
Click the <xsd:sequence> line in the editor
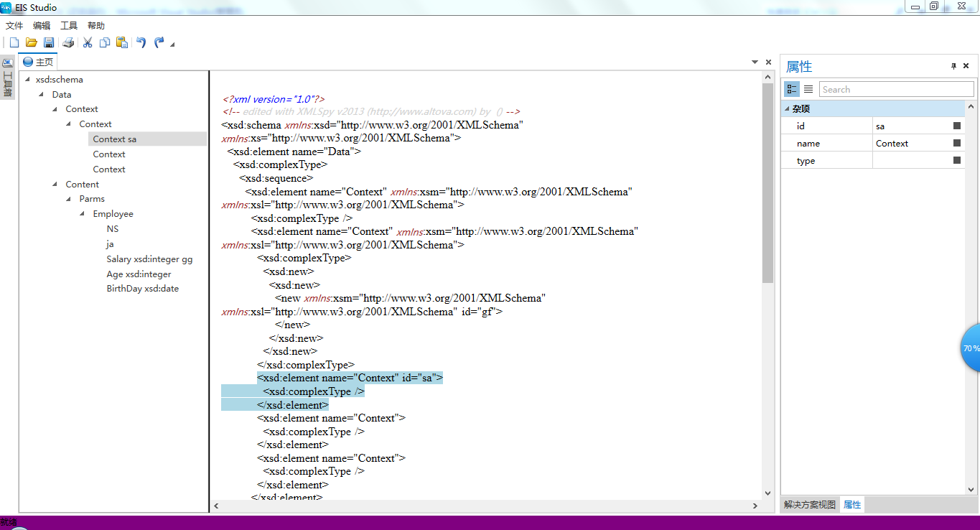pos(276,178)
